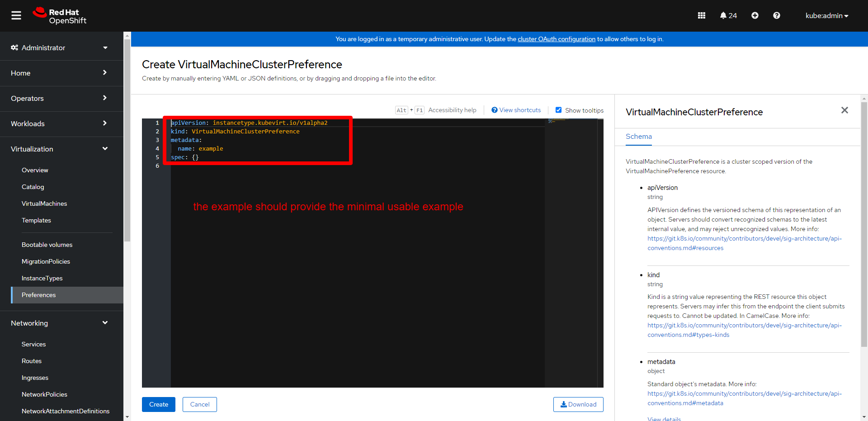Click the spec: {} line
868x421 pixels.
185,157
